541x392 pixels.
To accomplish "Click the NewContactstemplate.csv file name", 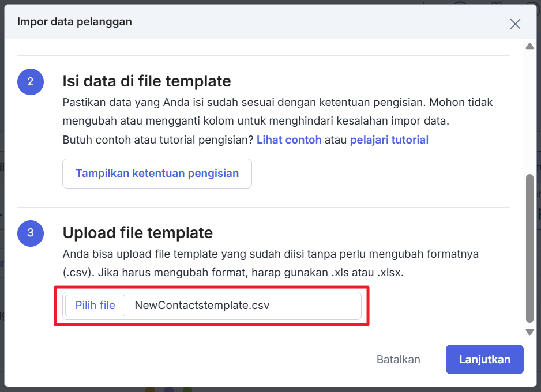I will click(202, 305).
